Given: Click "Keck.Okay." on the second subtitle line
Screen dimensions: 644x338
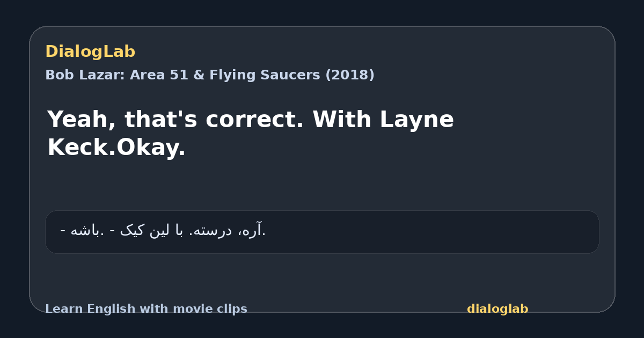Looking at the screenshot, I should [x=116, y=148].
